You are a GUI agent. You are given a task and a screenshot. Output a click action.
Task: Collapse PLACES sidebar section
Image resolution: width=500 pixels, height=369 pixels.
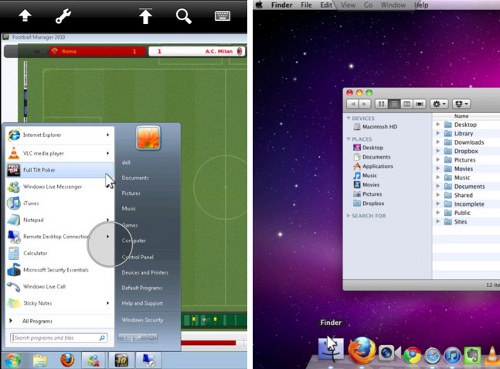[x=348, y=139]
